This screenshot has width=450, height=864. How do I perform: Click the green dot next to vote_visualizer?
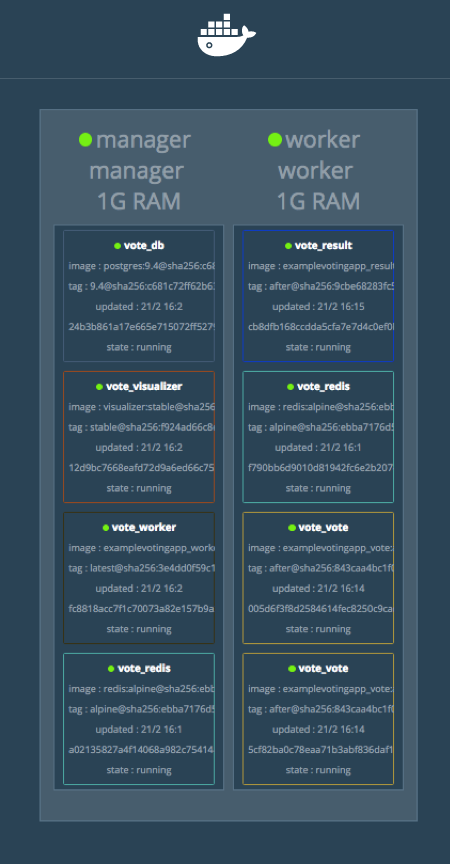point(100,387)
